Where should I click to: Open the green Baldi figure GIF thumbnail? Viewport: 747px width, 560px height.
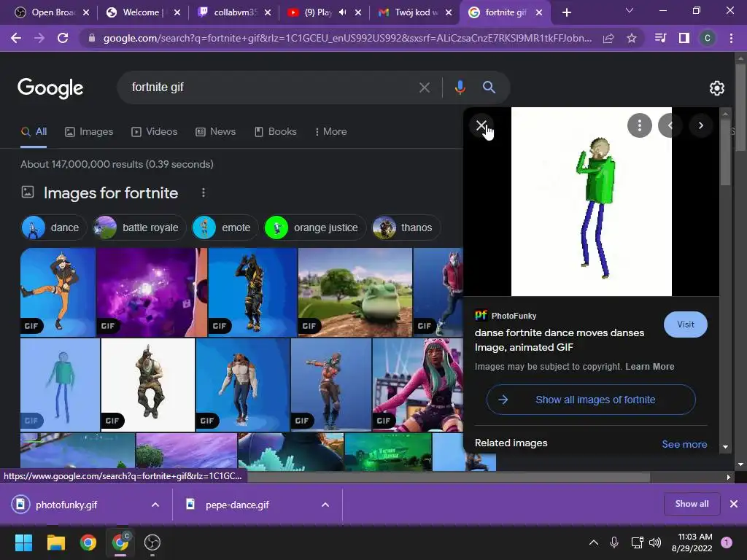pyautogui.click(x=60, y=385)
